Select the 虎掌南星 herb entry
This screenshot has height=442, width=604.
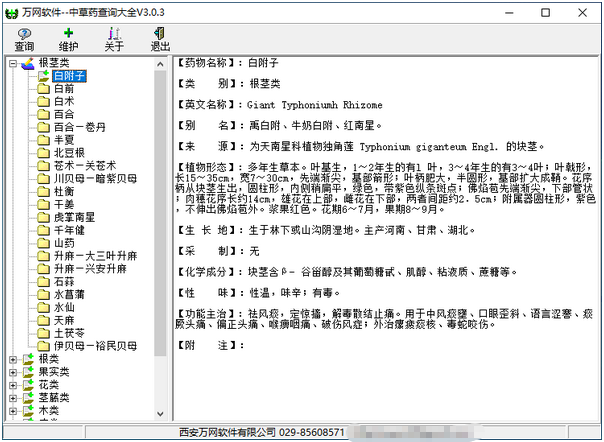(75, 217)
